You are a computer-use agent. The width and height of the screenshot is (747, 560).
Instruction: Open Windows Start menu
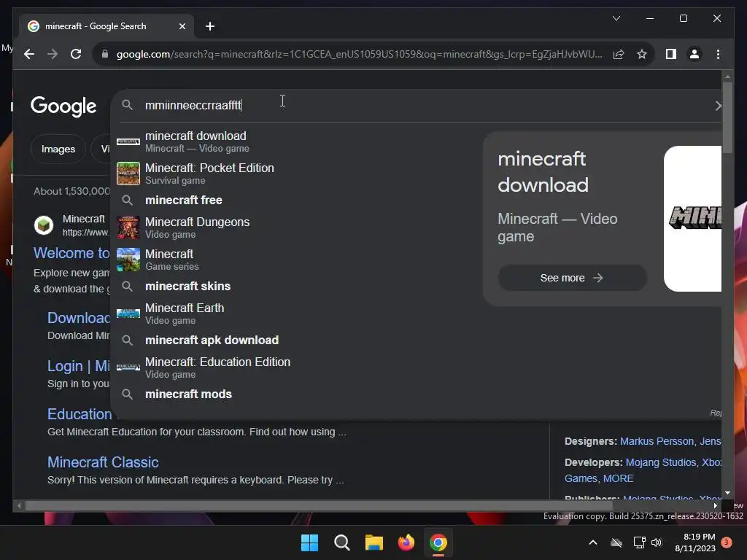click(309, 542)
